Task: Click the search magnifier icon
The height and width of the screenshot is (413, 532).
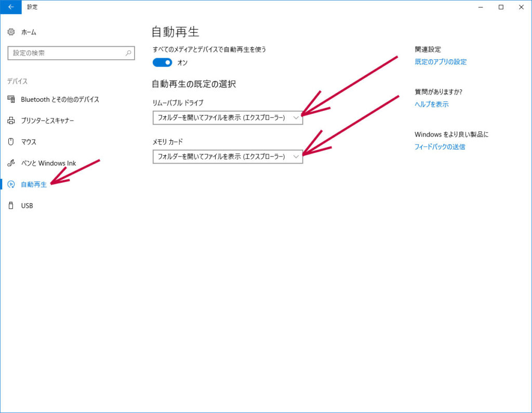Action: 128,53
